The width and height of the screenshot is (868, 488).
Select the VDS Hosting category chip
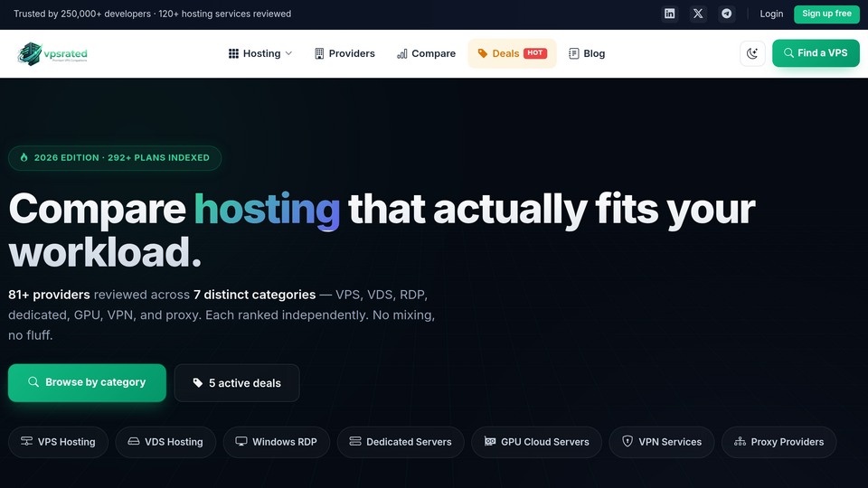[x=165, y=442]
